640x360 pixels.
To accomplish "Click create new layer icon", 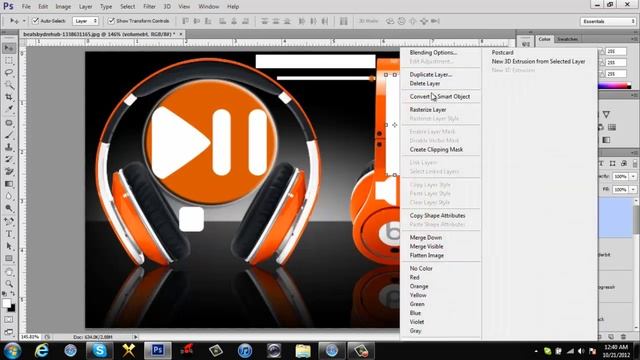I will 611,337.
